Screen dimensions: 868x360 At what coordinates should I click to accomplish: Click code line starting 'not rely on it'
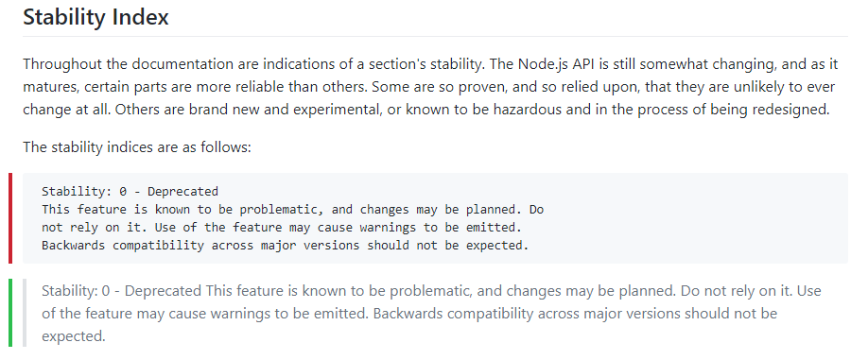[x=282, y=228]
